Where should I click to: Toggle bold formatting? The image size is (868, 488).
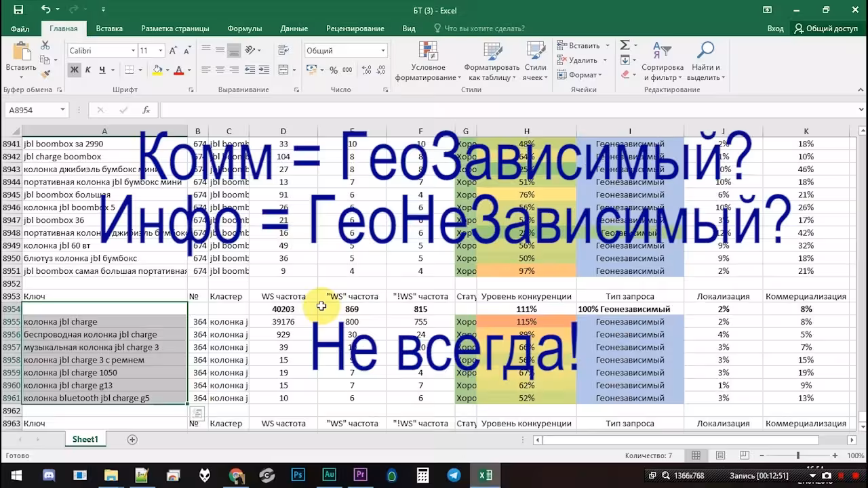point(75,70)
